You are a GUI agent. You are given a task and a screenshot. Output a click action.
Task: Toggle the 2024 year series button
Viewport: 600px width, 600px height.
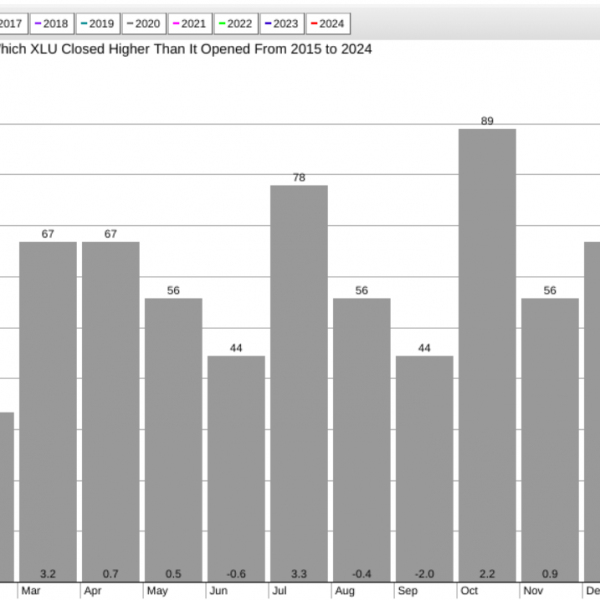pos(328,24)
